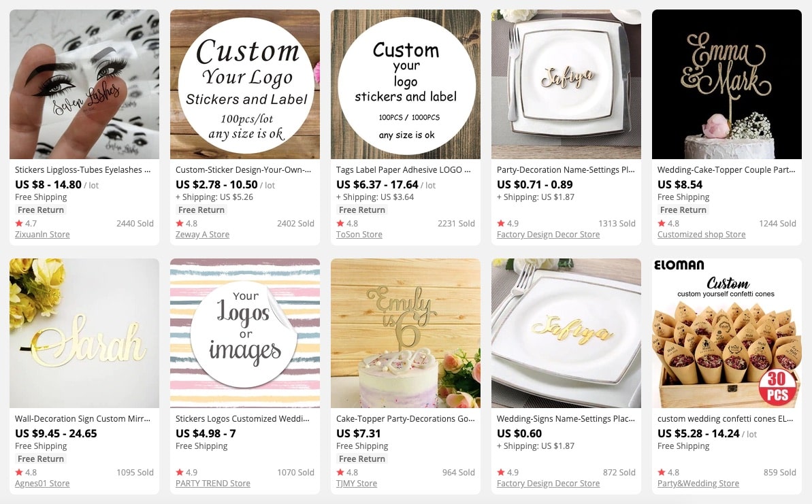Viewport: 812px width, 504px height.
Task: Open the PARTY TREND Store link
Action: click(213, 484)
